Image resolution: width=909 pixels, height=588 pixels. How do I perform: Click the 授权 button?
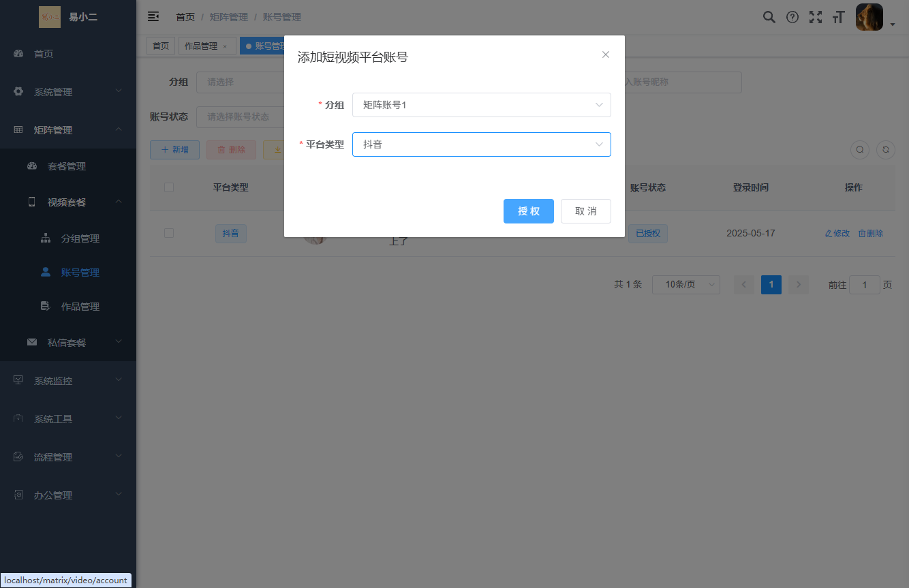528,211
